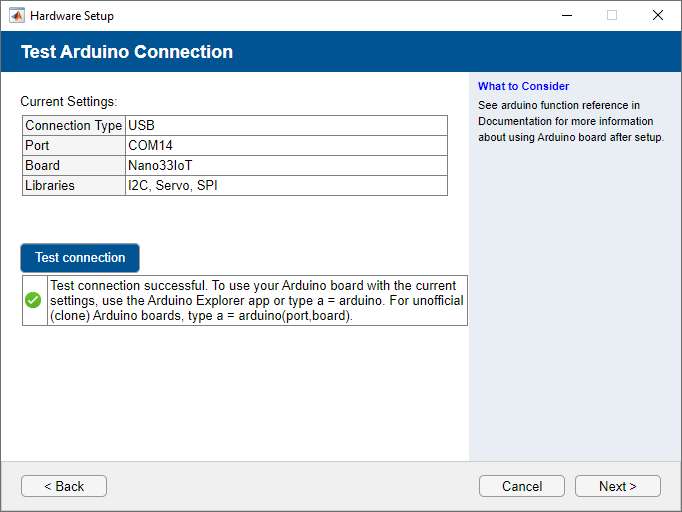Proceed with the Next button
Image resolution: width=682 pixels, height=512 pixels.
tap(617, 486)
